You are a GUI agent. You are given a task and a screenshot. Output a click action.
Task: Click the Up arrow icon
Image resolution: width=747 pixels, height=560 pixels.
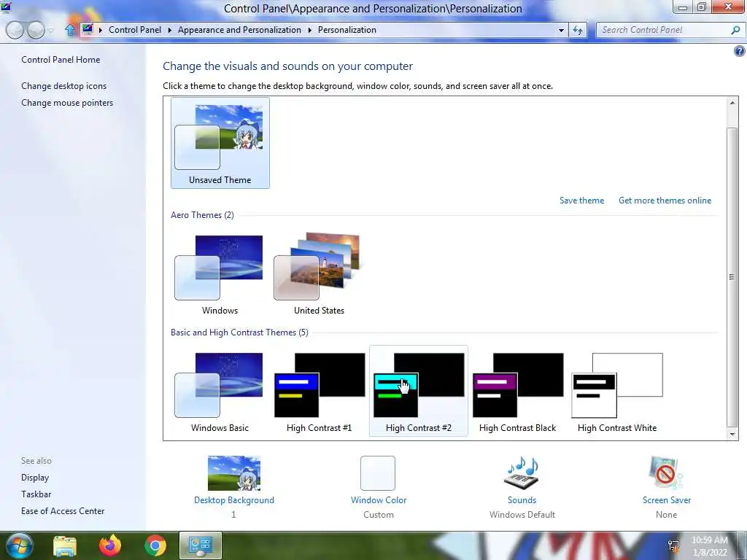[x=69, y=30]
